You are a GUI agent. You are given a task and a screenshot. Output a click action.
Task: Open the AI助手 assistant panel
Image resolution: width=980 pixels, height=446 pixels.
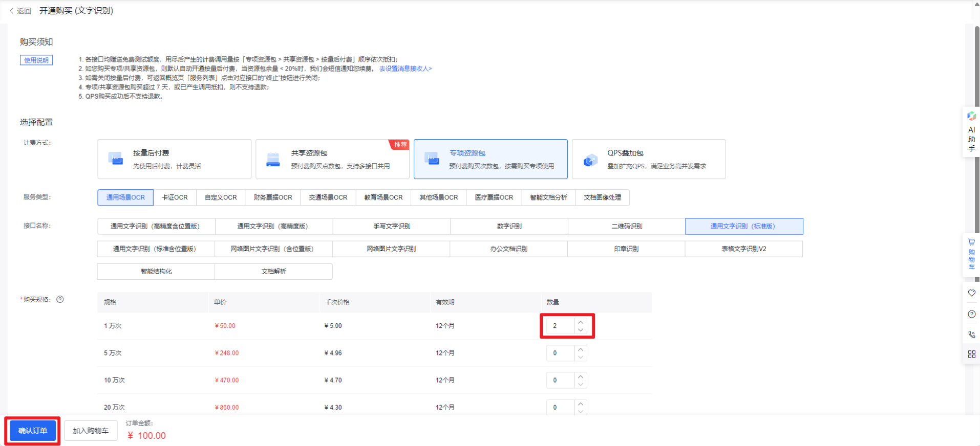[x=971, y=132]
